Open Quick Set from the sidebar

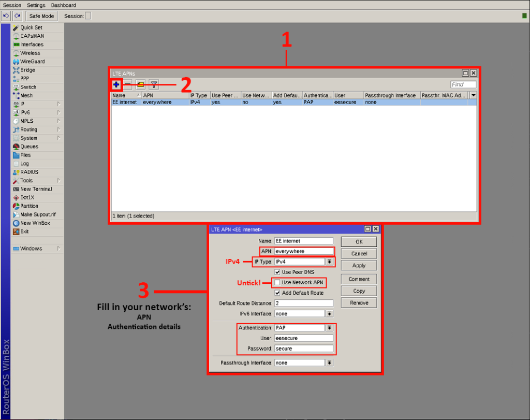point(29,27)
